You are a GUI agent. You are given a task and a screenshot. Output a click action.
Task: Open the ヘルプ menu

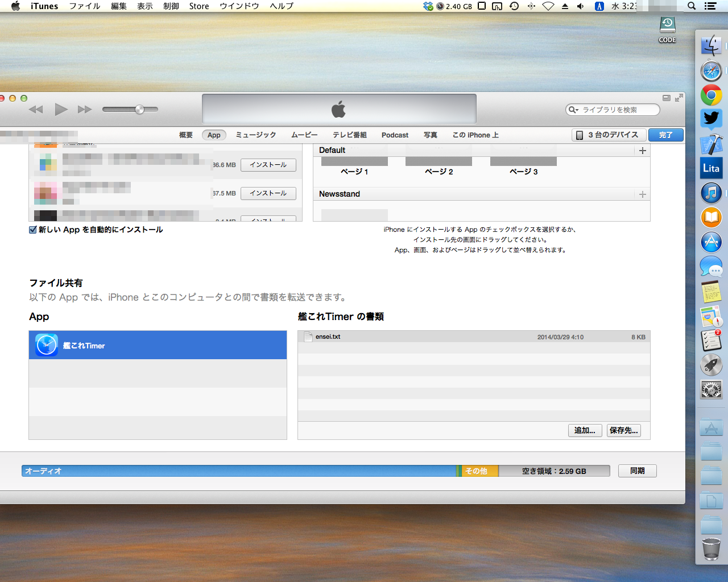click(282, 6)
